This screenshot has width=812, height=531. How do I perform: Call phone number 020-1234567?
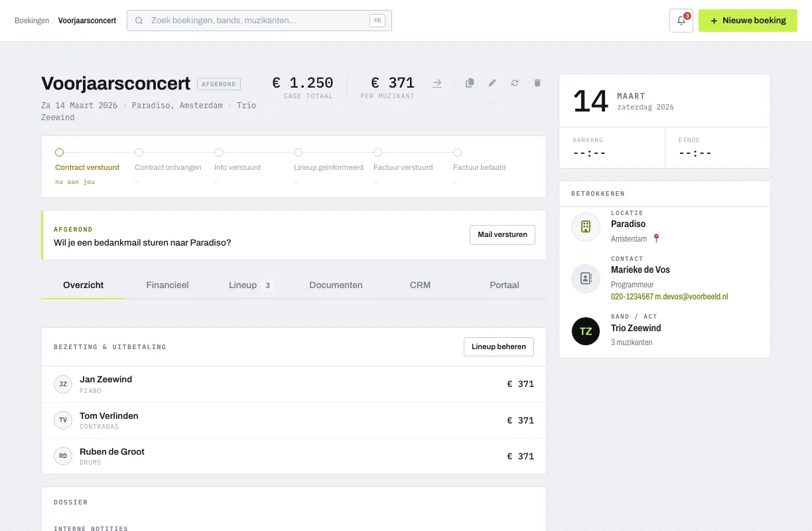point(632,297)
